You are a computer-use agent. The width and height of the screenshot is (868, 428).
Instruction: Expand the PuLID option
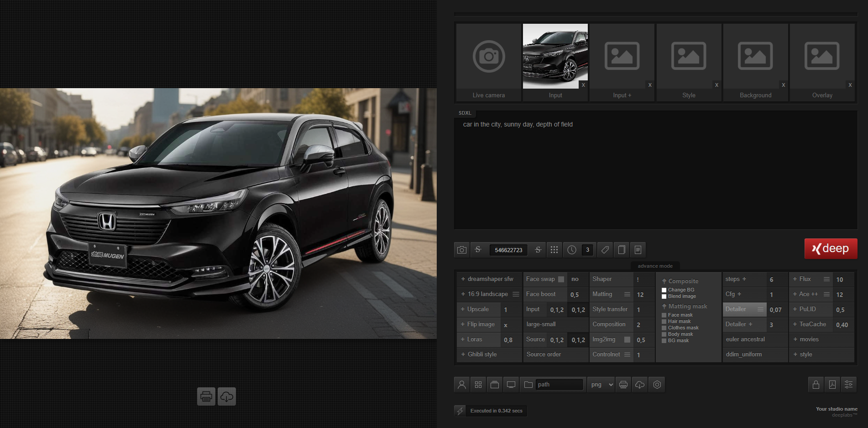coord(811,309)
